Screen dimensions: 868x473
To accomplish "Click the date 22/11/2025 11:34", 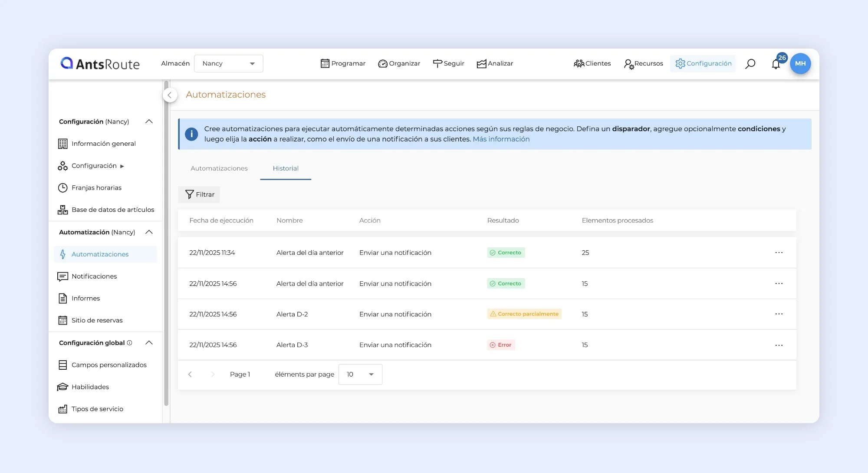I will pyautogui.click(x=212, y=253).
